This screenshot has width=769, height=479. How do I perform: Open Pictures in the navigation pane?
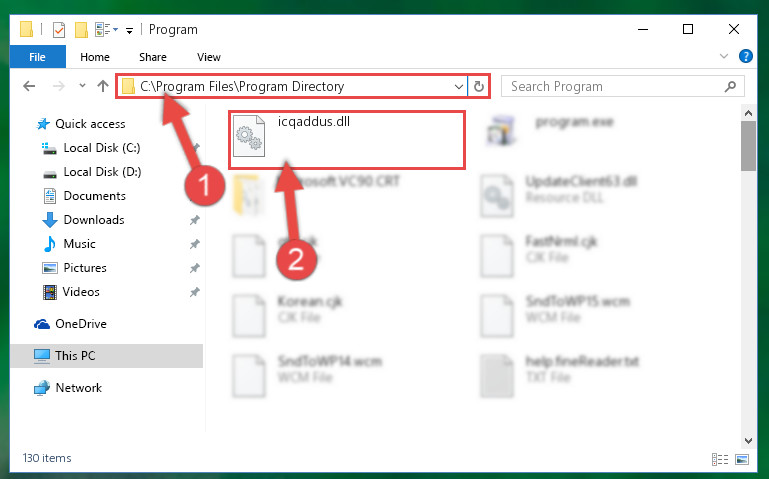pyautogui.click(x=84, y=268)
